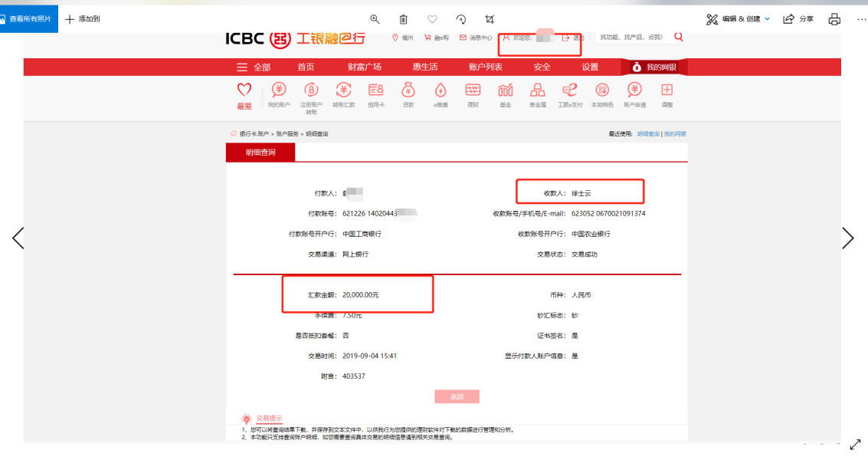The image size is (868, 460).
Task: Click the print icon in the top toolbar
Action: 834,19
